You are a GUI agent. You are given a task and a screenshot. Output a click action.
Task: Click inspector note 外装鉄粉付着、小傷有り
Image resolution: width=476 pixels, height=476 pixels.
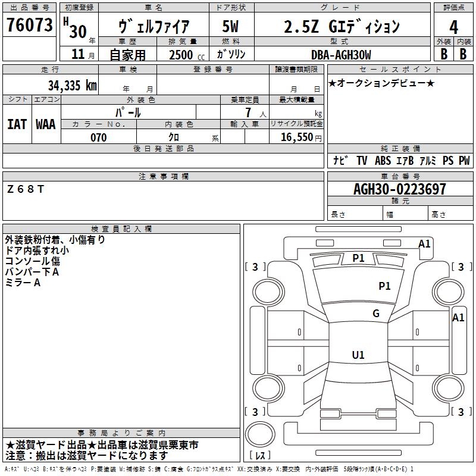point(55,240)
